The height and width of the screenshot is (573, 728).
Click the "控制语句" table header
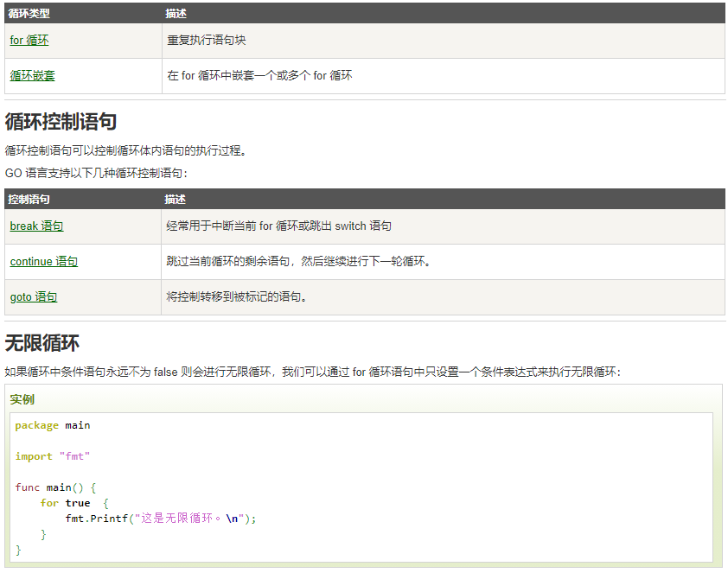point(30,199)
